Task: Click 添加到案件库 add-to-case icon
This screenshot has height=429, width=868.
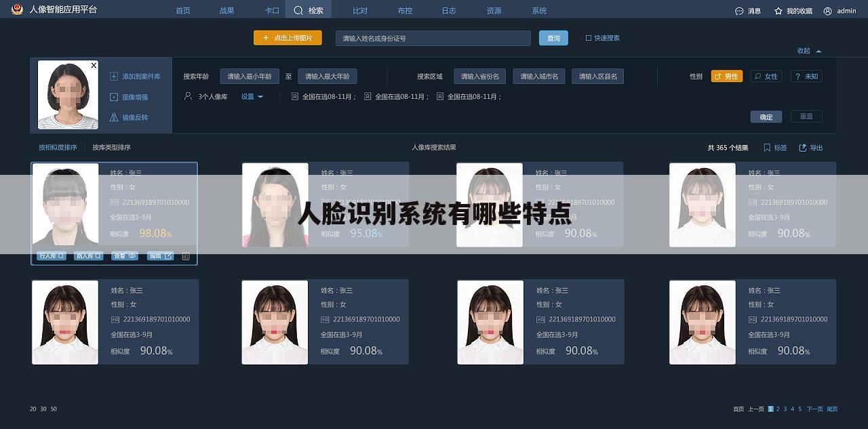Action: click(114, 77)
